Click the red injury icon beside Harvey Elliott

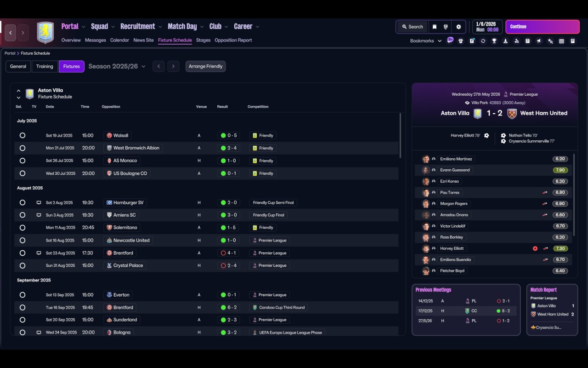[535, 248]
